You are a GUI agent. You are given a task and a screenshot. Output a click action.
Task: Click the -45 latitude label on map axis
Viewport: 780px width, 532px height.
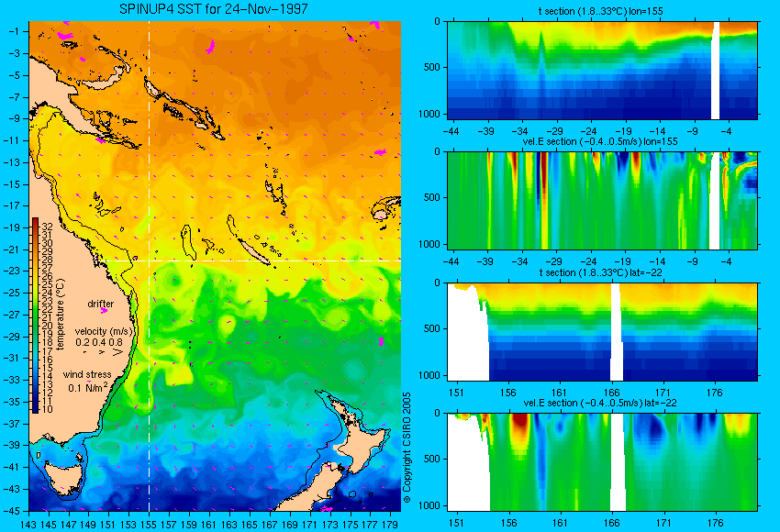click(x=13, y=511)
